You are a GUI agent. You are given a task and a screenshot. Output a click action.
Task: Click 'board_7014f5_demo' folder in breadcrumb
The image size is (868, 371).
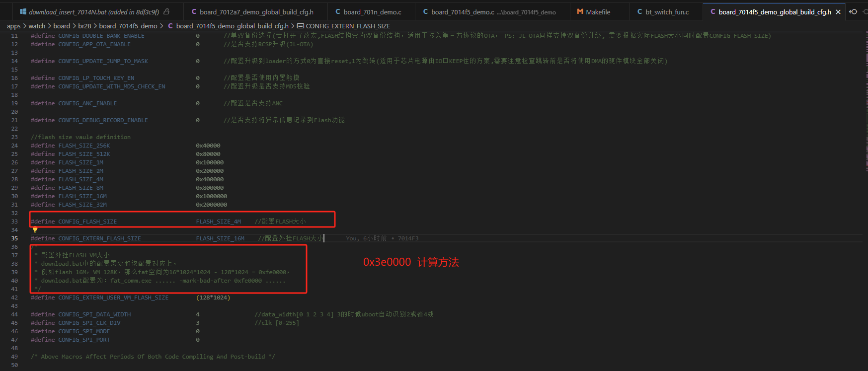pos(128,26)
